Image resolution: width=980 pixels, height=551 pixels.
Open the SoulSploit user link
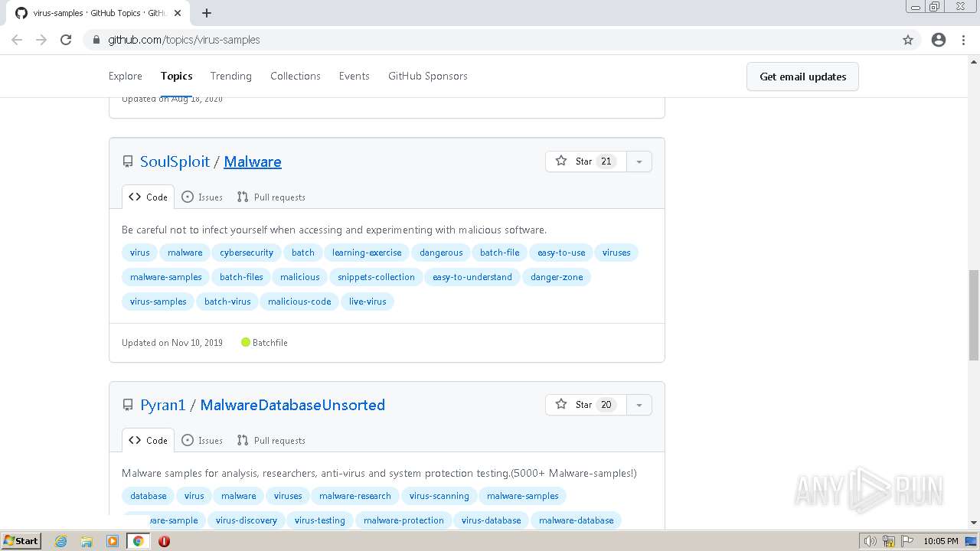(175, 161)
